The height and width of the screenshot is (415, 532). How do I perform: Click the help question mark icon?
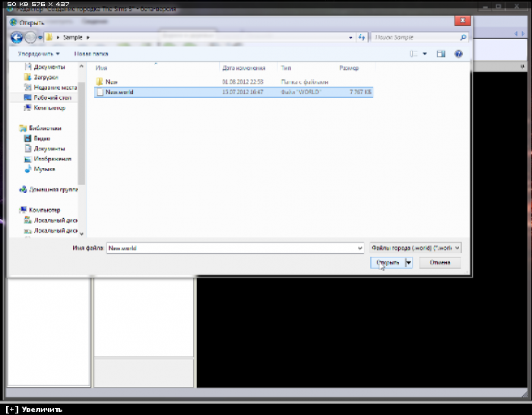[458, 54]
